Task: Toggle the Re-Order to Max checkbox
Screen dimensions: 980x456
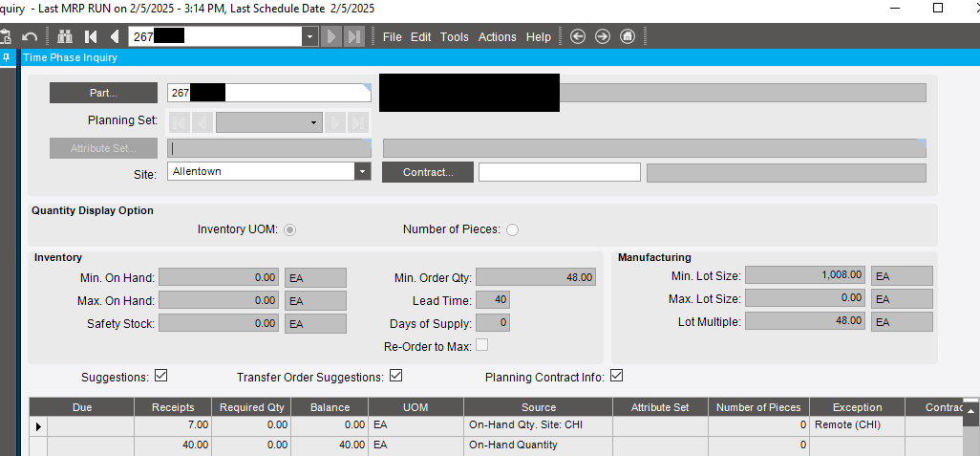Action: 481,345
